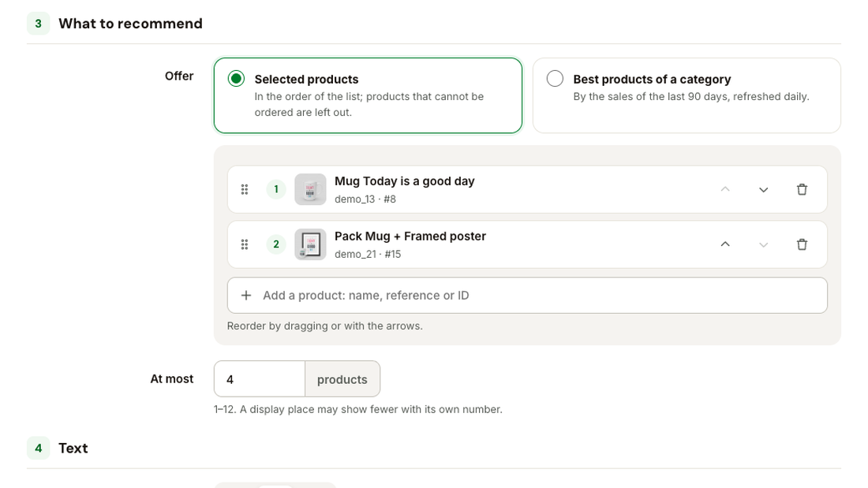
Task: Click the 'Pack Mug + Framed poster' title
Action: point(410,237)
